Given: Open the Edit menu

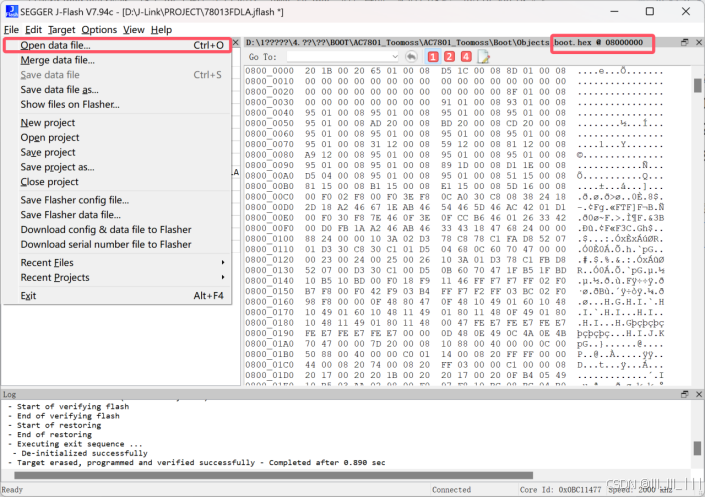Looking at the screenshot, I should pyautogui.click(x=33, y=30).
